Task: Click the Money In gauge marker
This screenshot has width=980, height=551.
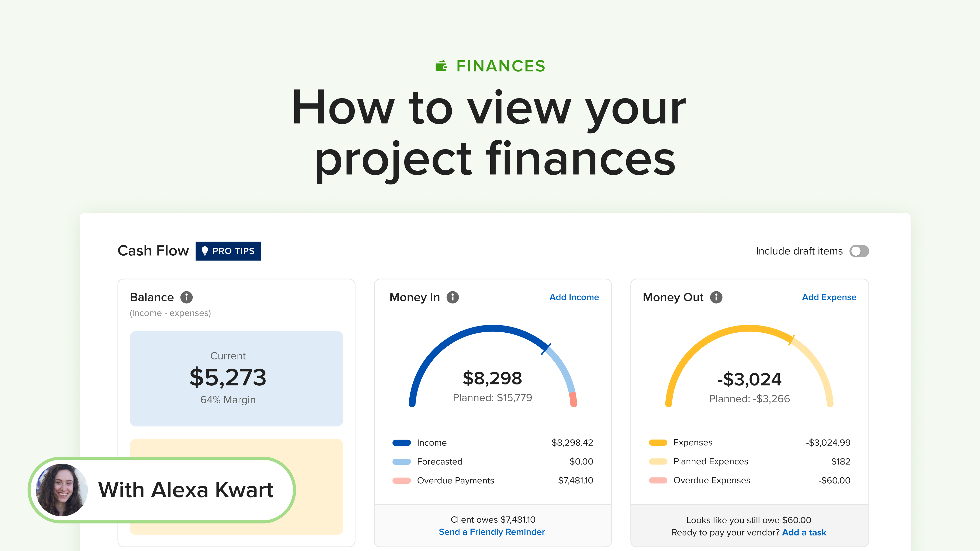Action: coord(546,349)
